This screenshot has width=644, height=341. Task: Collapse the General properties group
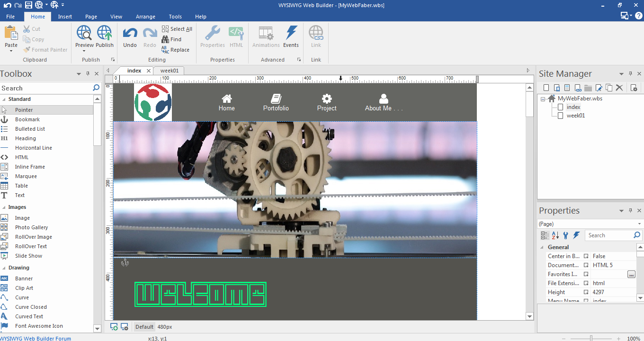point(543,247)
